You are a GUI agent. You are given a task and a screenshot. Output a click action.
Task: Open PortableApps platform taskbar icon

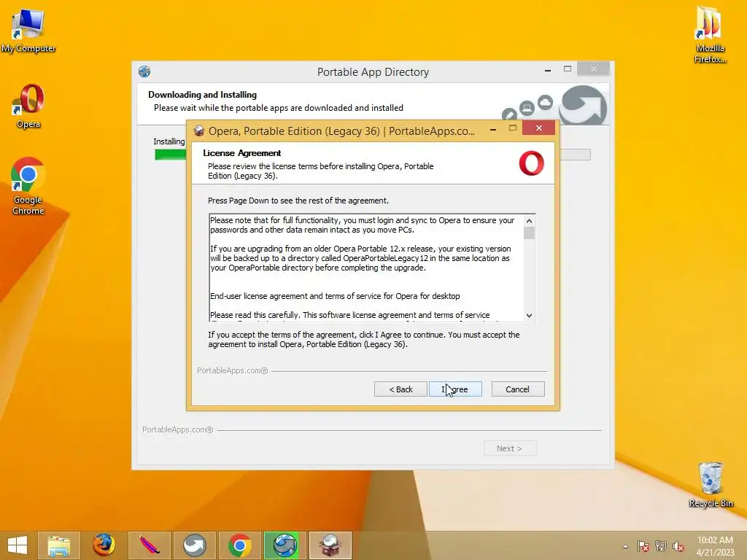(194, 545)
